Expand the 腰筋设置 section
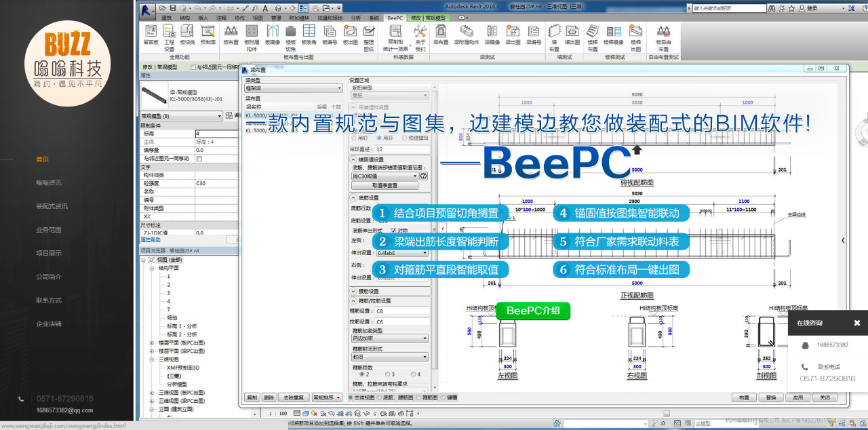868x430 pixels. (x=353, y=291)
